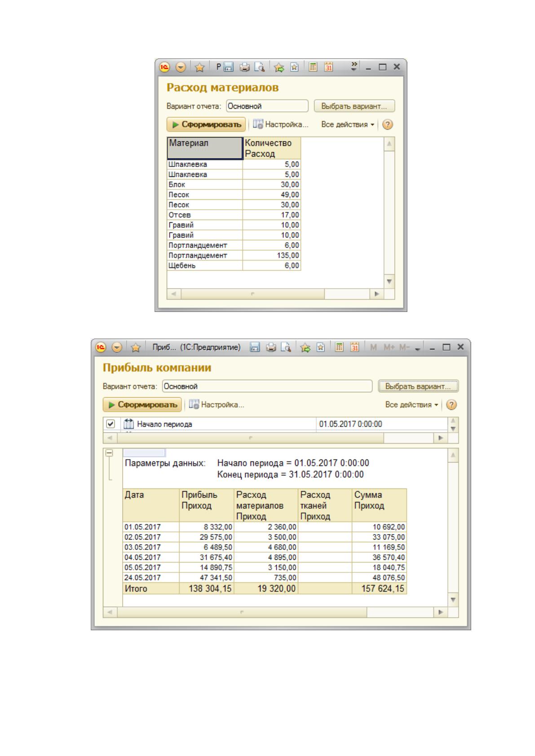Open print preview in Расход материалов toolbar

pos(260,67)
